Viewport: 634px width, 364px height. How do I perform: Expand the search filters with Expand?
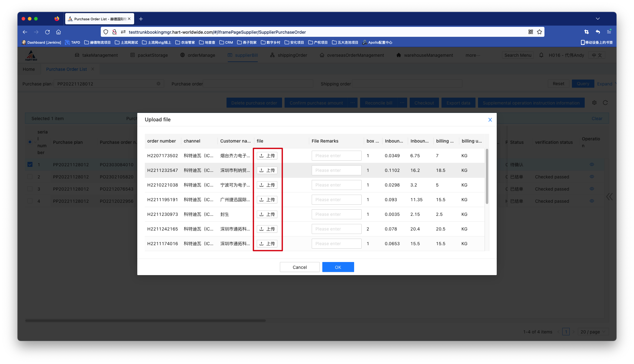(605, 84)
